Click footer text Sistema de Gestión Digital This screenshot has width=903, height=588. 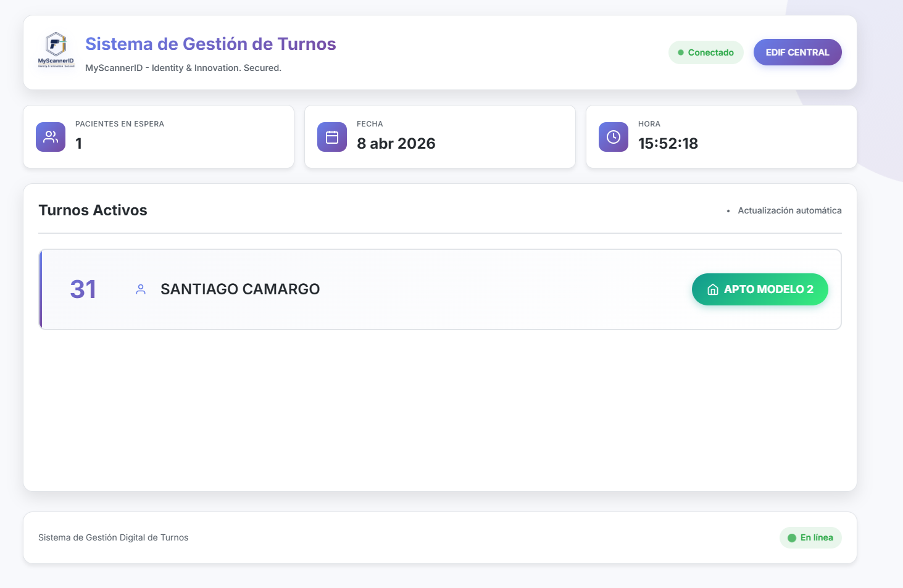coord(113,537)
